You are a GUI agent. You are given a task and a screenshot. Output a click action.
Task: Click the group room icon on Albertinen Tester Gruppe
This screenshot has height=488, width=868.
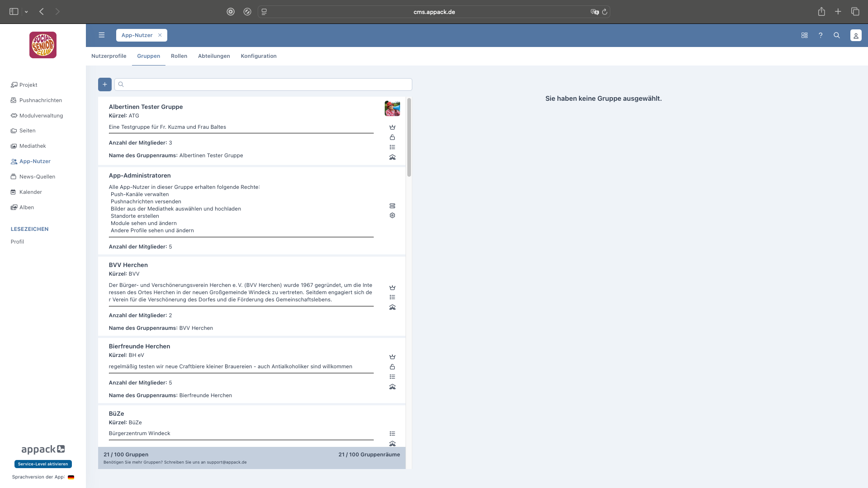[392, 157]
